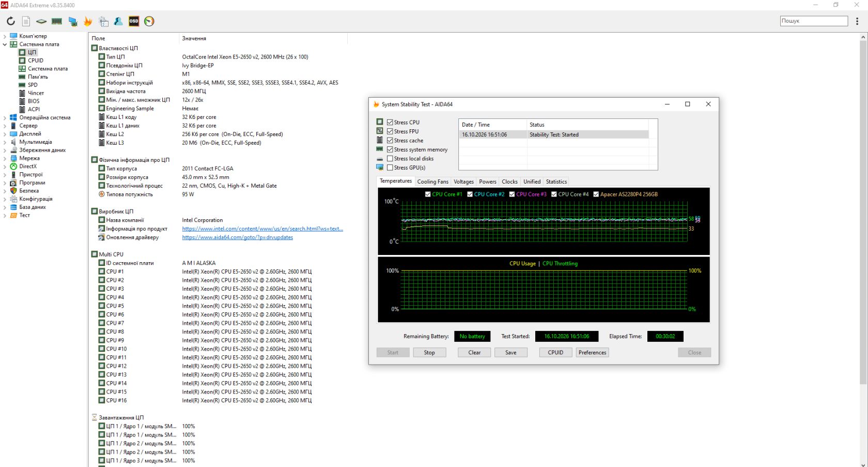Image resolution: width=868 pixels, height=467 pixels.
Task: Open the Clocks tab
Action: [509, 182]
